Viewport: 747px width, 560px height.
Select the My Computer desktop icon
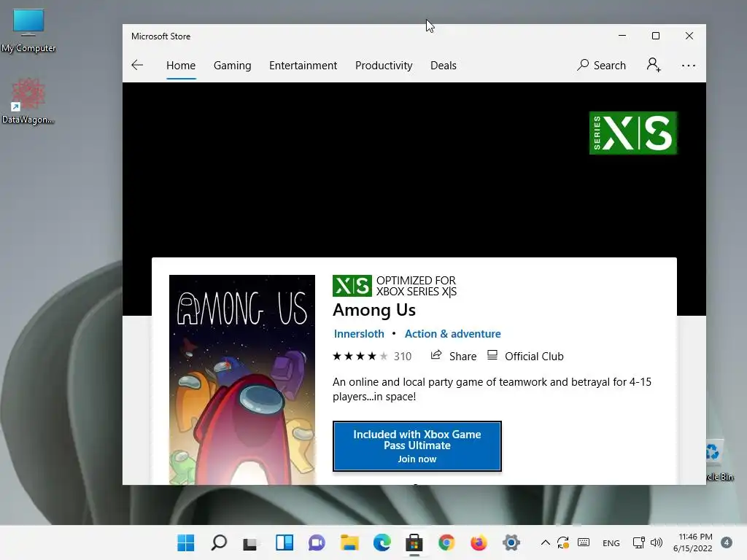coord(28,31)
